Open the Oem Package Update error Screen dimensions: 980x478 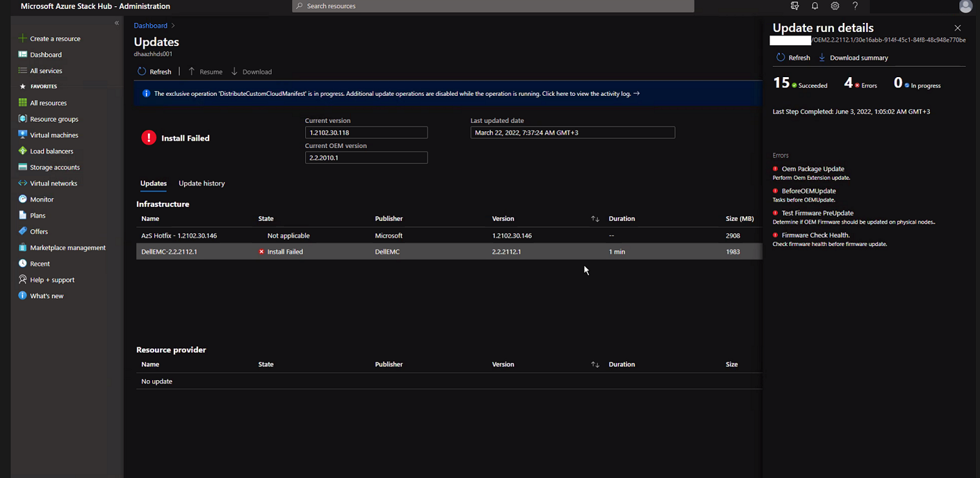pos(812,169)
